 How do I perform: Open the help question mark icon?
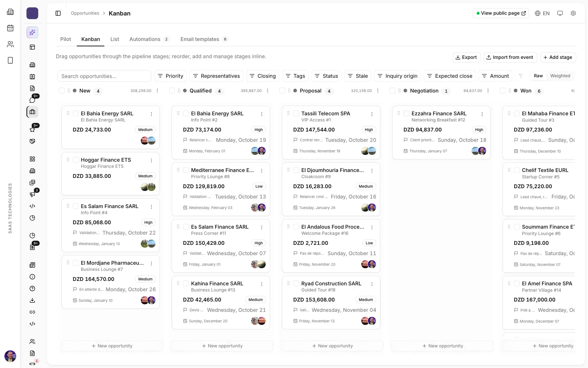(32, 289)
